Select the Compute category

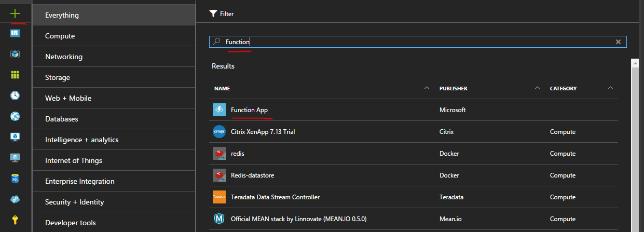point(60,36)
